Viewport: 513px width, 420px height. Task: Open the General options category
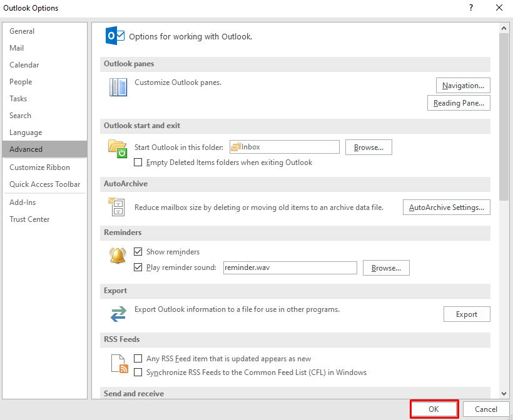pyautogui.click(x=45, y=31)
